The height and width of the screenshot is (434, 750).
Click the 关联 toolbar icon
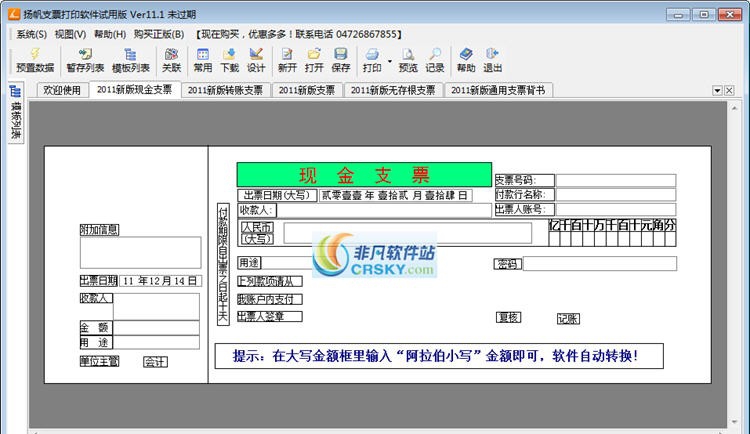point(171,54)
